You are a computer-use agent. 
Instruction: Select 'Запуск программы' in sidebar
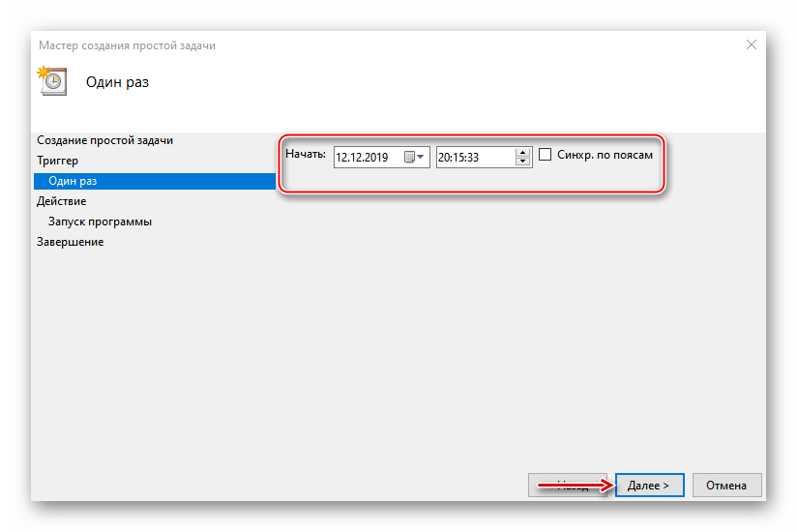100,222
